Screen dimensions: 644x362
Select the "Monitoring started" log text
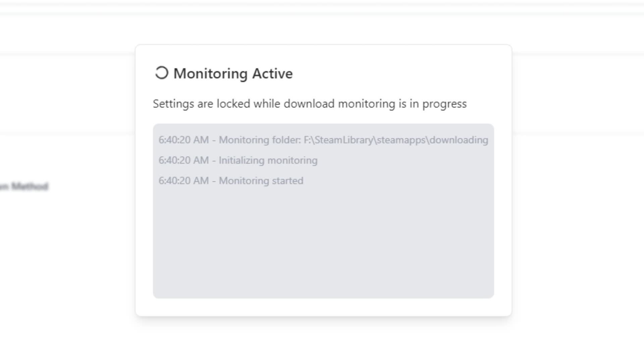click(x=261, y=181)
